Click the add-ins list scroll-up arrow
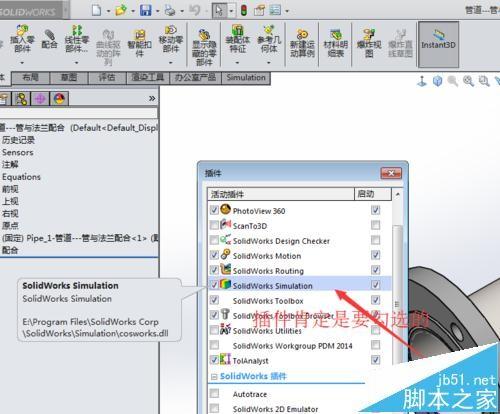The width and height of the screenshot is (500, 414). pyautogui.click(x=397, y=194)
